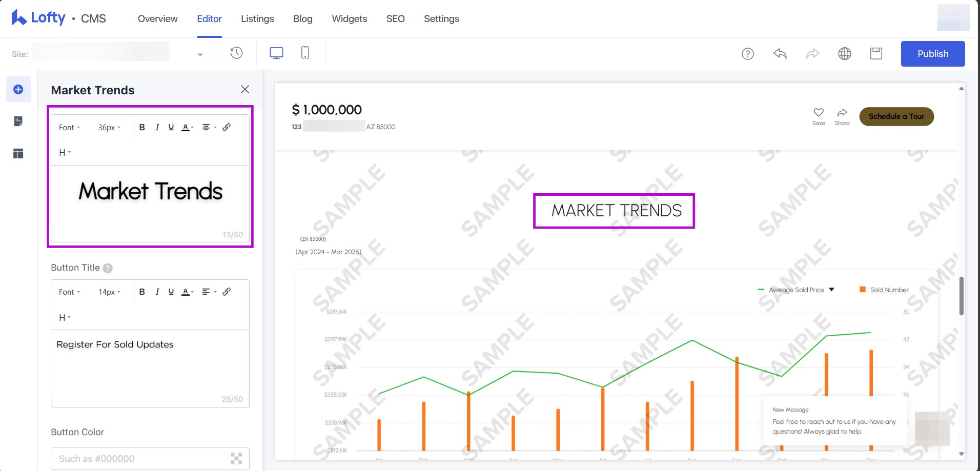Insert link in Market Trends title editor

(x=227, y=127)
